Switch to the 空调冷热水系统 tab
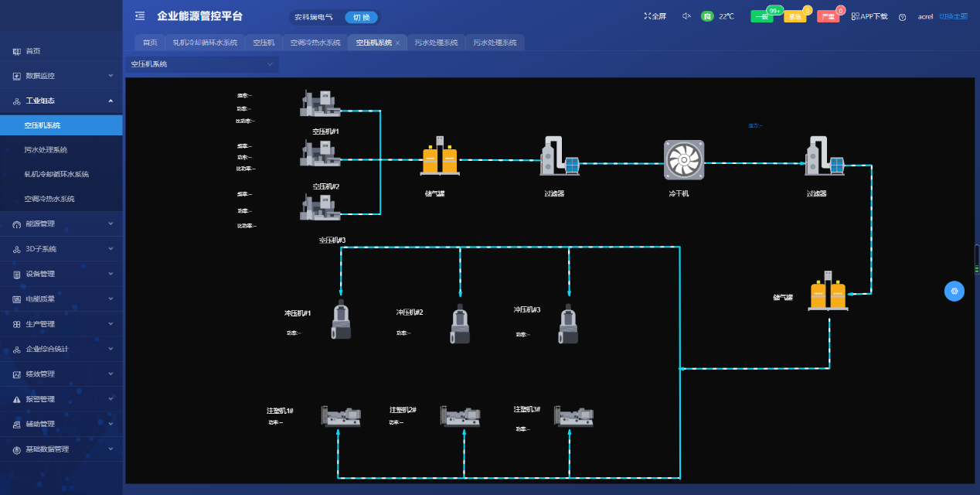This screenshot has height=495, width=980. point(315,43)
